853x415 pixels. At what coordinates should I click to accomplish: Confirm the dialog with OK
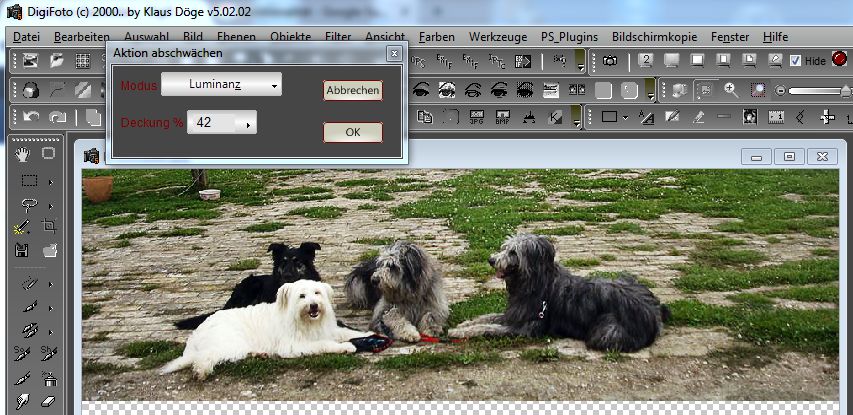click(x=352, y=132)
